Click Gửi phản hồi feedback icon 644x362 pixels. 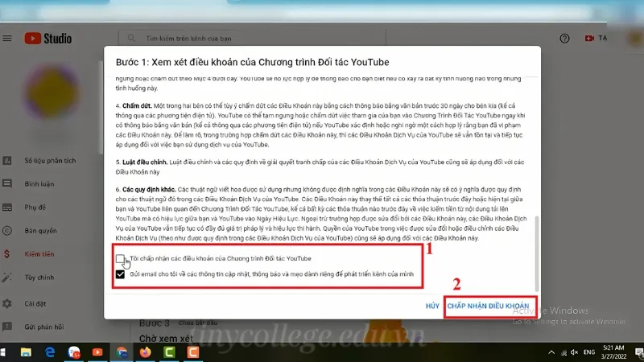tap(7, 327)
